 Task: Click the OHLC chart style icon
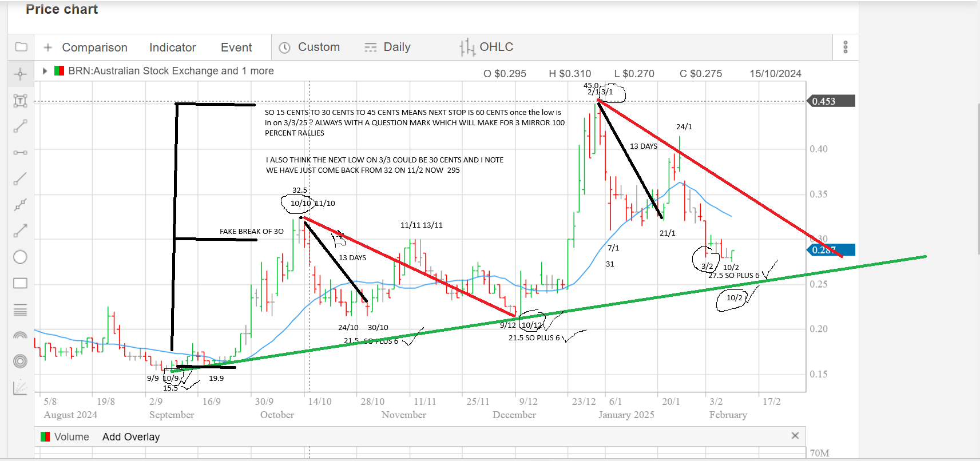click(x=467, y=47)
